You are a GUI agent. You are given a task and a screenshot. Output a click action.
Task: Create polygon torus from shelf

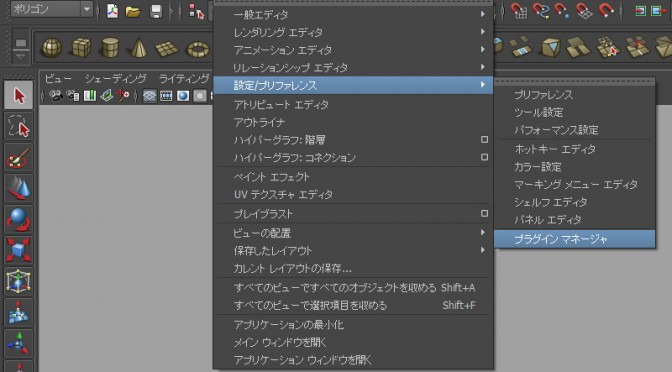point(198,49)
